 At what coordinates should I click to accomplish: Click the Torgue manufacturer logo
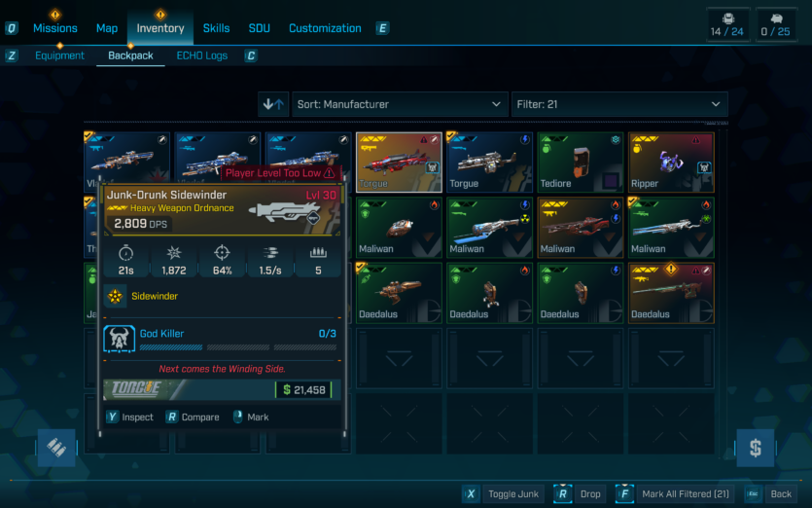click(x=136, y=388)
